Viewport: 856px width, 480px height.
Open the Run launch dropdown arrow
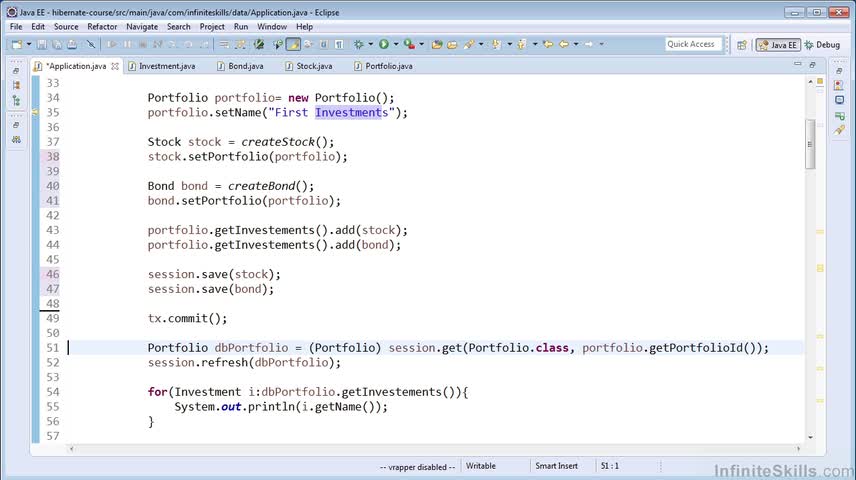click(396, 44)
